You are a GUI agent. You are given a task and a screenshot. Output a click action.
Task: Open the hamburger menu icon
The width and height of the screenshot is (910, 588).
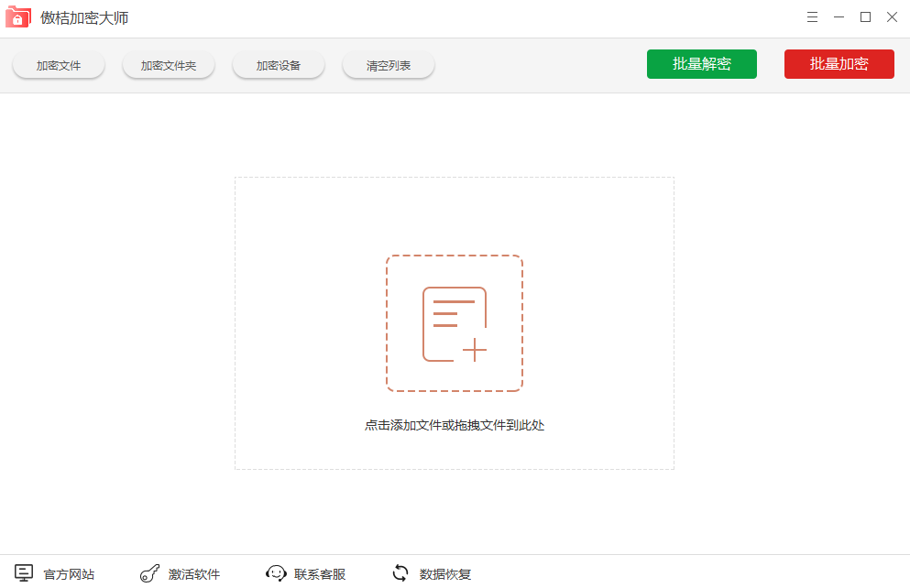coord(812,16)
